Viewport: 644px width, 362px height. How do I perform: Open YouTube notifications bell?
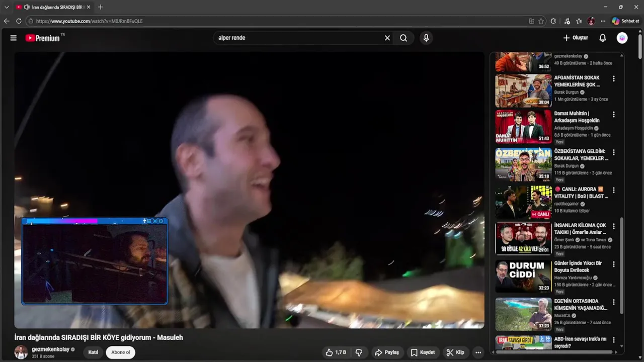(x=602, y=38)
